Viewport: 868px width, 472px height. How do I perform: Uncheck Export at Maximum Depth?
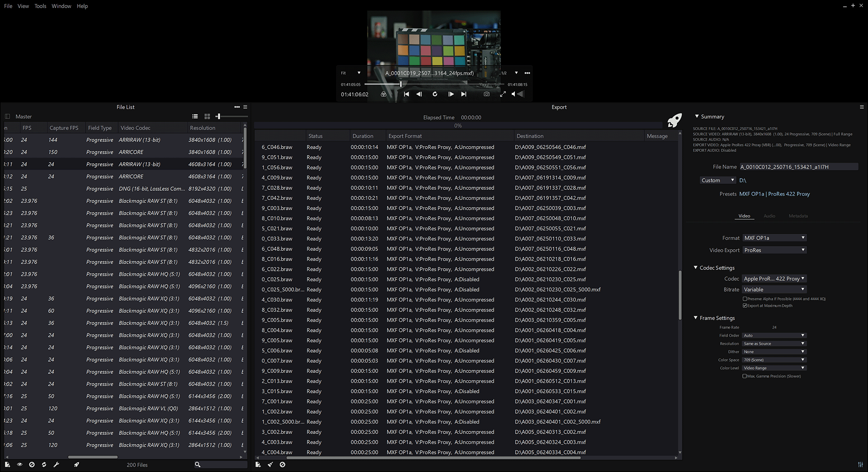pos(745,306)
